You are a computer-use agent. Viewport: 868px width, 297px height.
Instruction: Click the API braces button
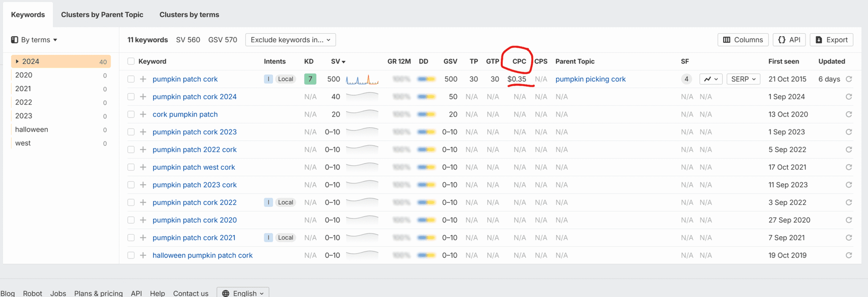[789, 40]
